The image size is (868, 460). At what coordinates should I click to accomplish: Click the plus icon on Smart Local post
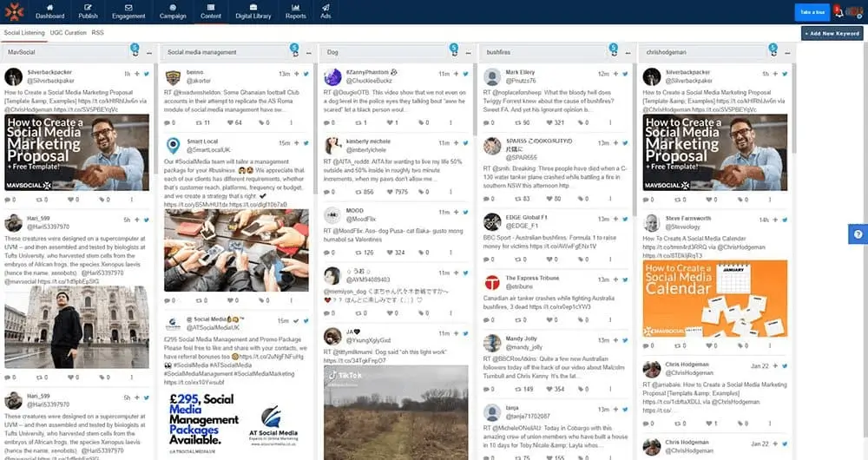(x=297, y=143)
